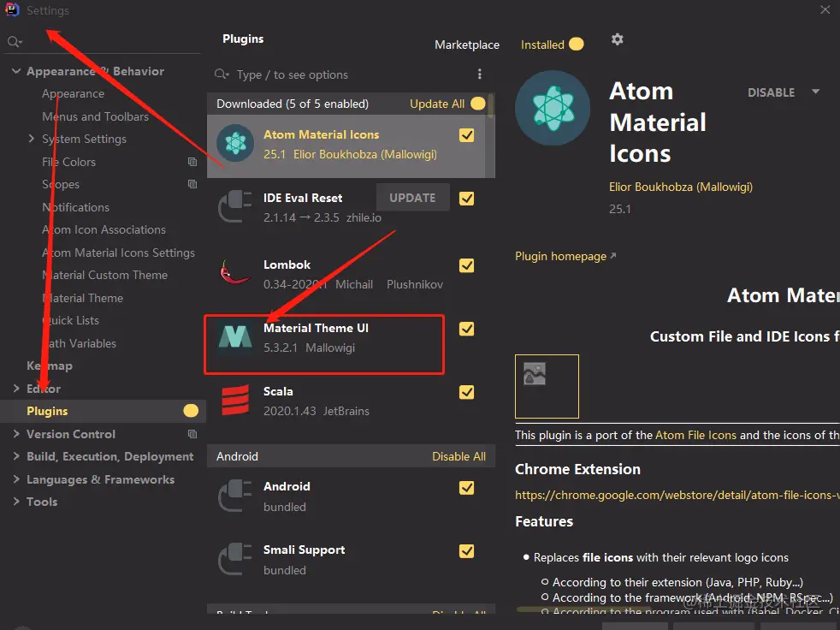Switch to the Marketplace tab

[x=466, y=45]
